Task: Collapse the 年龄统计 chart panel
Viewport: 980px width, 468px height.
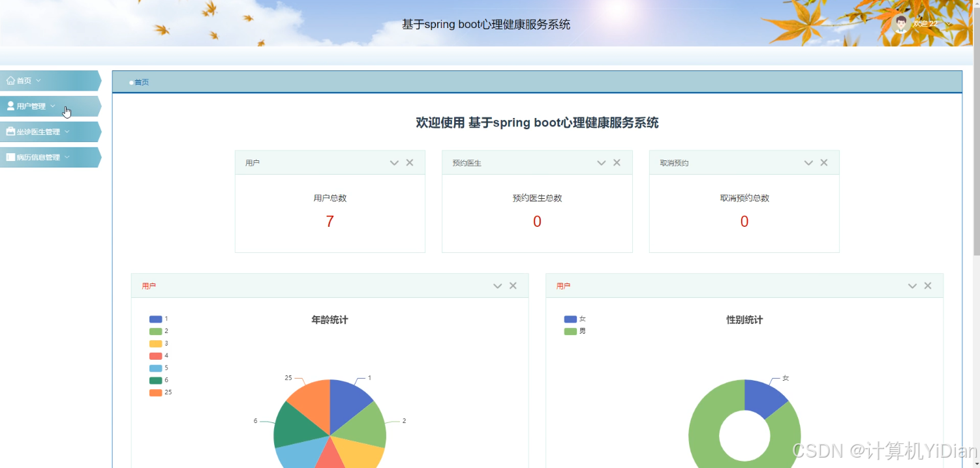Action: pyautogui.click(x=498, y=286)
